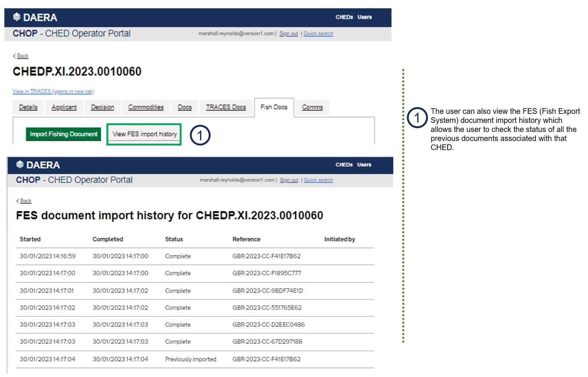Go Back from the CHEDP detail page
Image resolution: width=588 pixels, height=377 pixels.
click(21, 56)
